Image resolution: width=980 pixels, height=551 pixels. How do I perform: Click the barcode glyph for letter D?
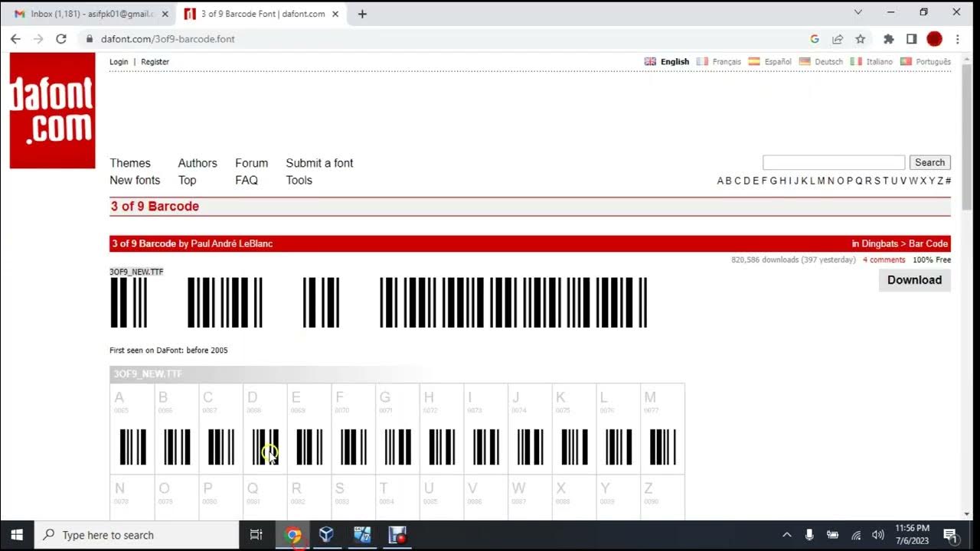(266, 447)
